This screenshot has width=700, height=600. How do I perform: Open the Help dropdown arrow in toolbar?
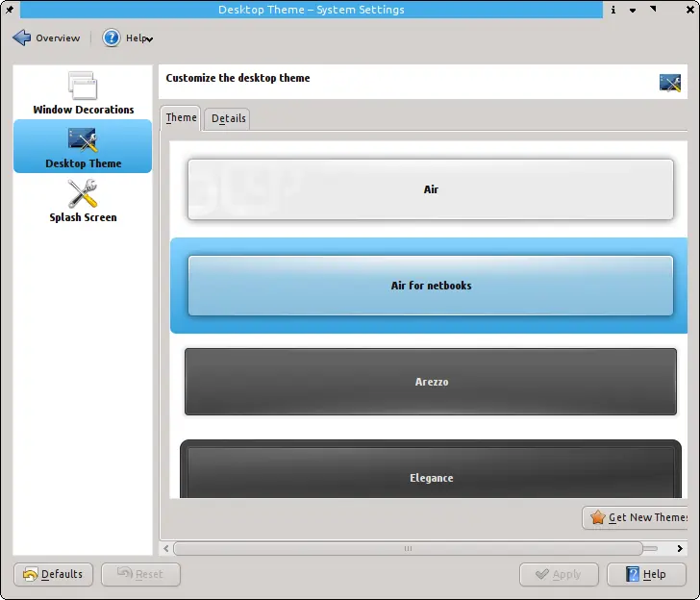[x=150, y=39]
